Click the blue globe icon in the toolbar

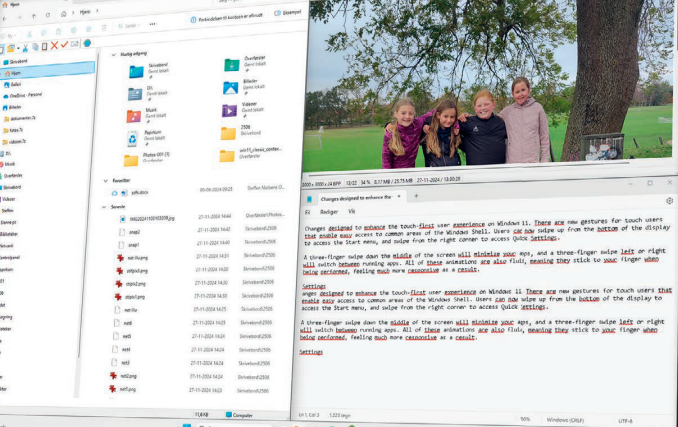(87, 43)
